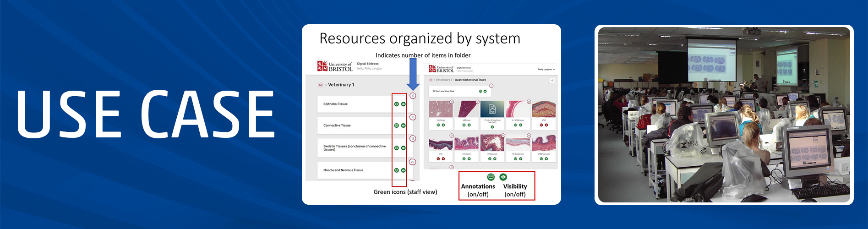Open GI Tract and Liver Quiz
This screenshot has width=868, height=229.
(x=444, y=91)
